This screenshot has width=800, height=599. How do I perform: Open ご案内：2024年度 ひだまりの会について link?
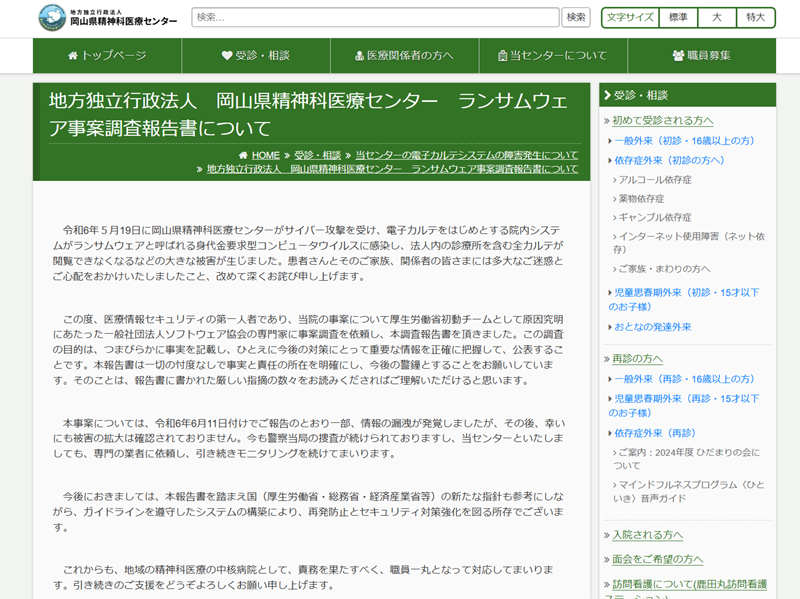686,459
